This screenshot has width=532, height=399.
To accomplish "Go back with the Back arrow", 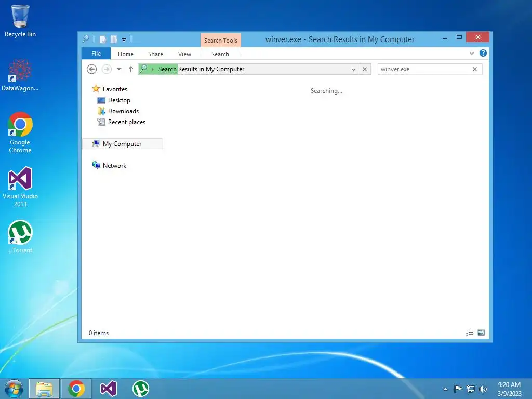I will pos(91,69).
